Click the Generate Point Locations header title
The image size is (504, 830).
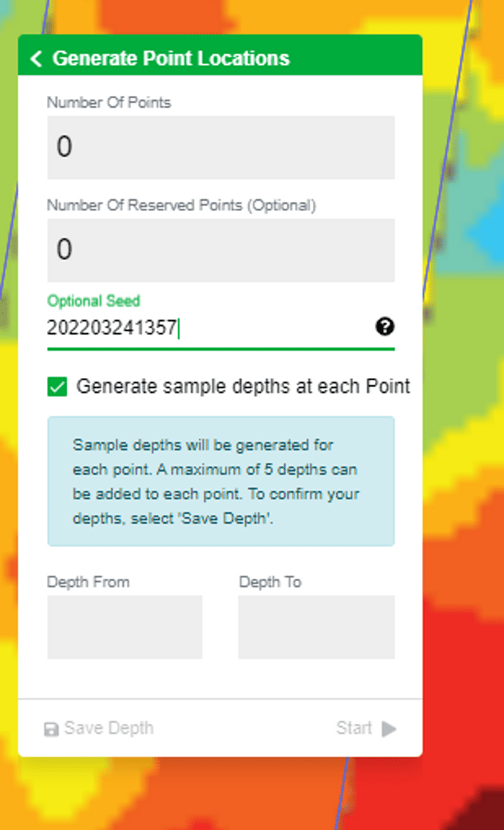(171, 59)
